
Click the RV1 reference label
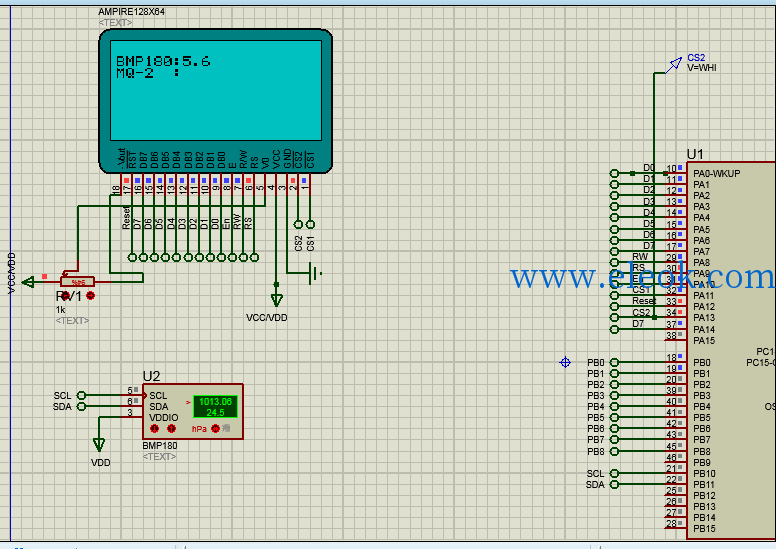click(68, 297)
